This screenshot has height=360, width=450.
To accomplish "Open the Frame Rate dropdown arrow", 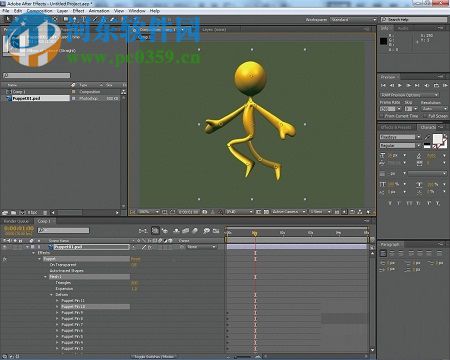I will point(399,109).
